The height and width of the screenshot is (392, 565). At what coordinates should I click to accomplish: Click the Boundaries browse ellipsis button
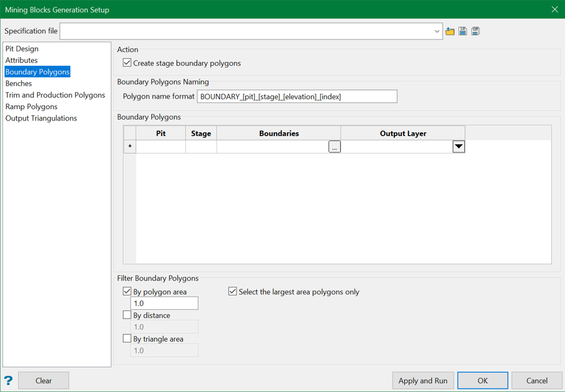click(x=335, y=147)
